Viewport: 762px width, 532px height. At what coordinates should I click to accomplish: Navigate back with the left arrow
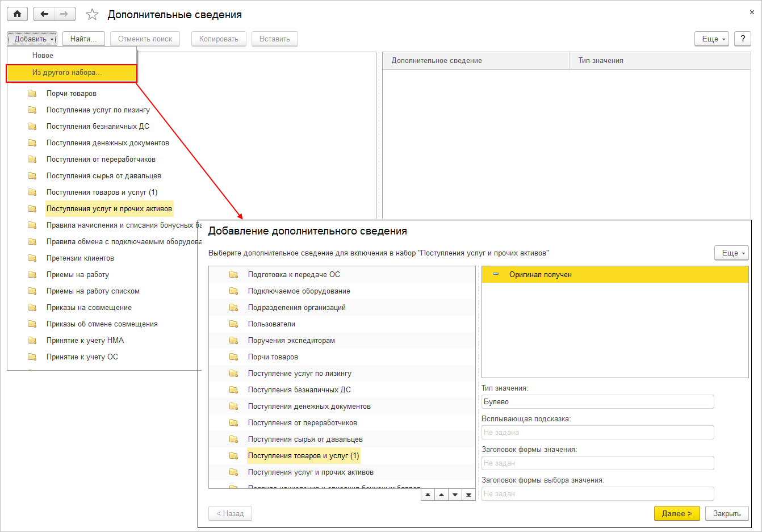point(44,14)
